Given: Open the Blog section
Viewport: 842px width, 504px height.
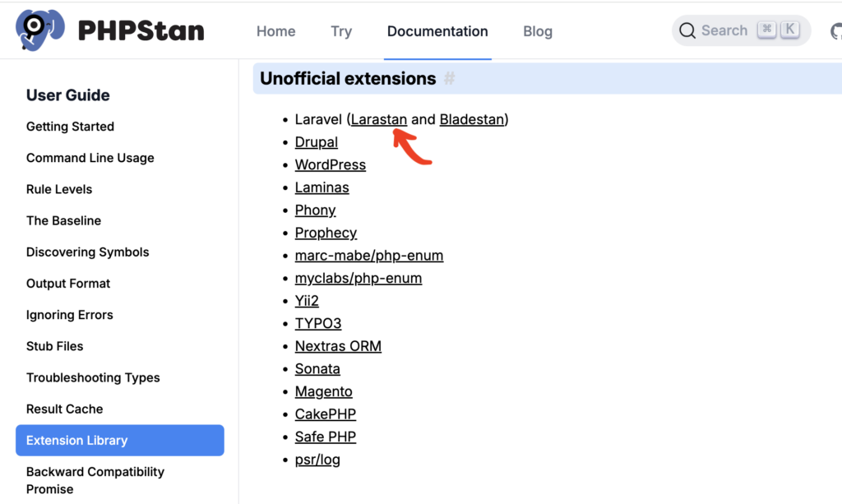Looking at the screenshot, I should click(537, 31).
